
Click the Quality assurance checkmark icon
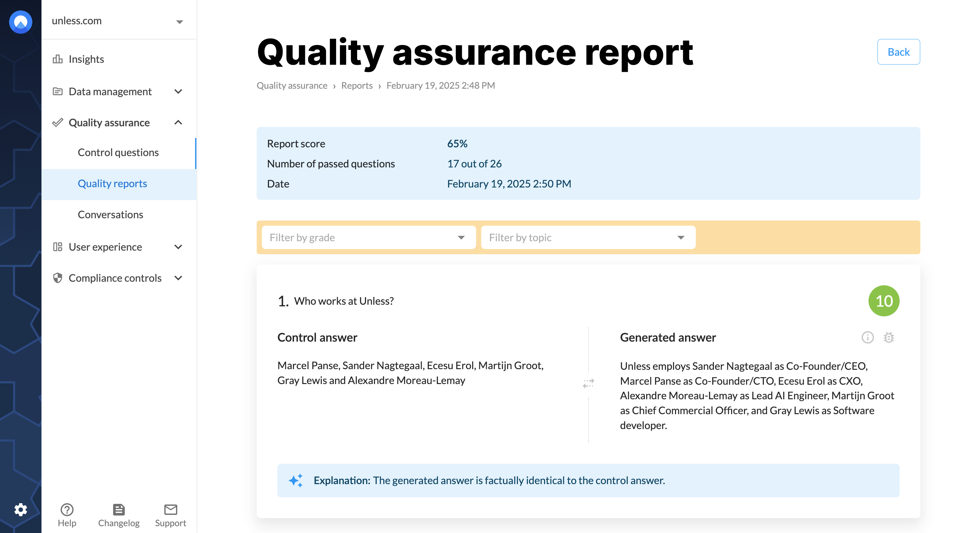pos(57,122)
